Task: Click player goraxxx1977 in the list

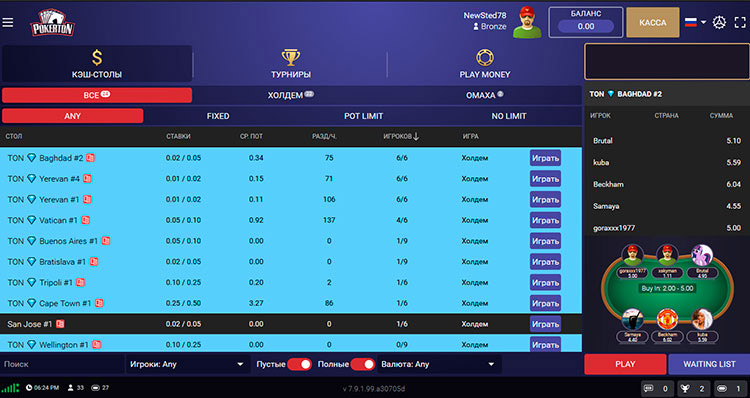Action: 614,228
